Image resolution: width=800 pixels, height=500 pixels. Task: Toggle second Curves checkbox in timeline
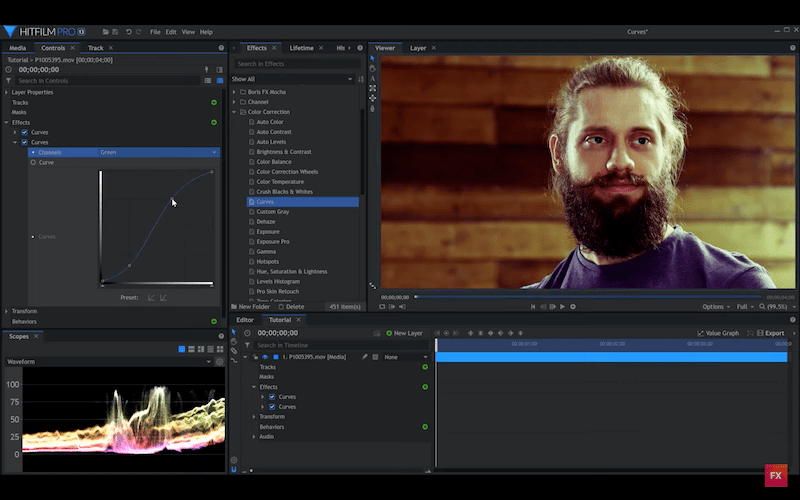coord(272,407)
